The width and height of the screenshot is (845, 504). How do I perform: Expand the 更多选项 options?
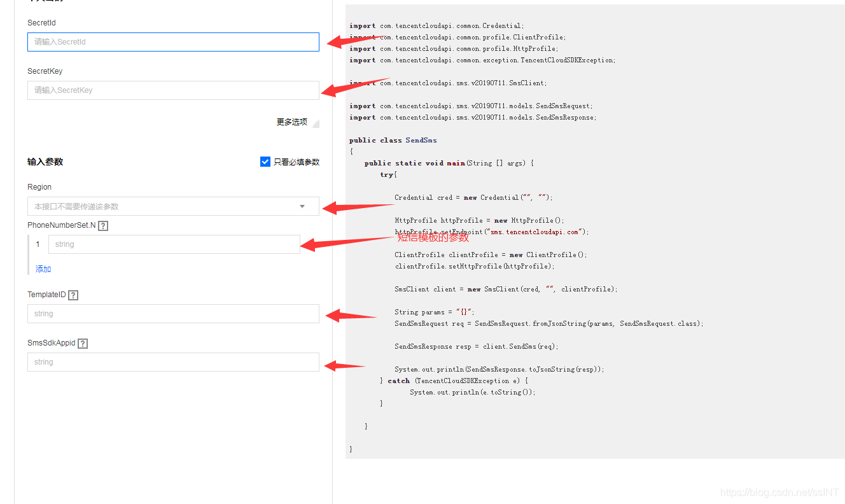click(x=297, y=122)
